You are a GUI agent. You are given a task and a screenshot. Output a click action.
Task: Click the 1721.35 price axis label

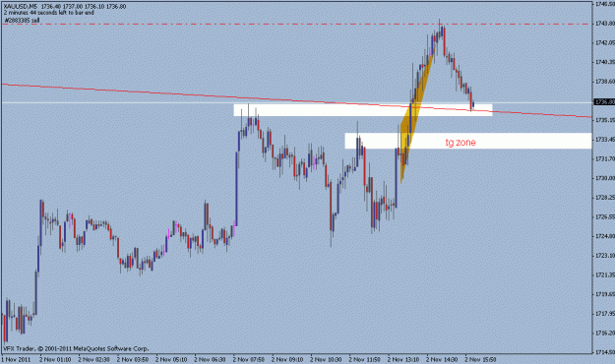coord(605,274)
